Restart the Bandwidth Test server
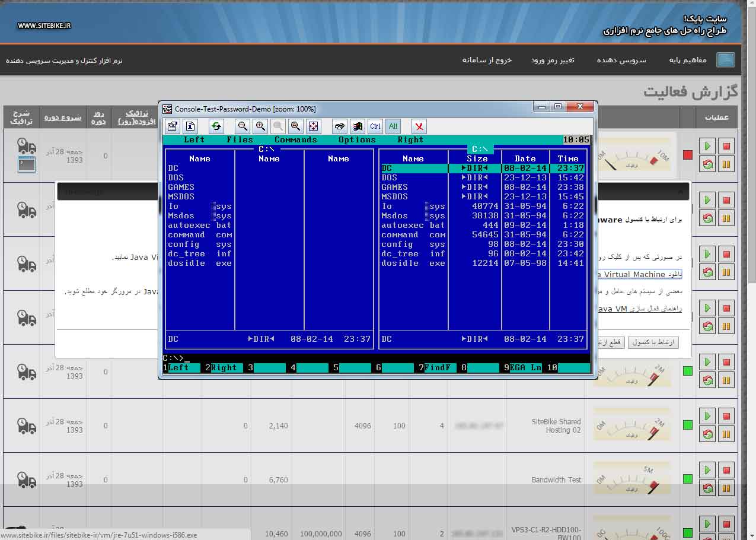Viewport: 756px width, 540px height. [x=707, y=488]
